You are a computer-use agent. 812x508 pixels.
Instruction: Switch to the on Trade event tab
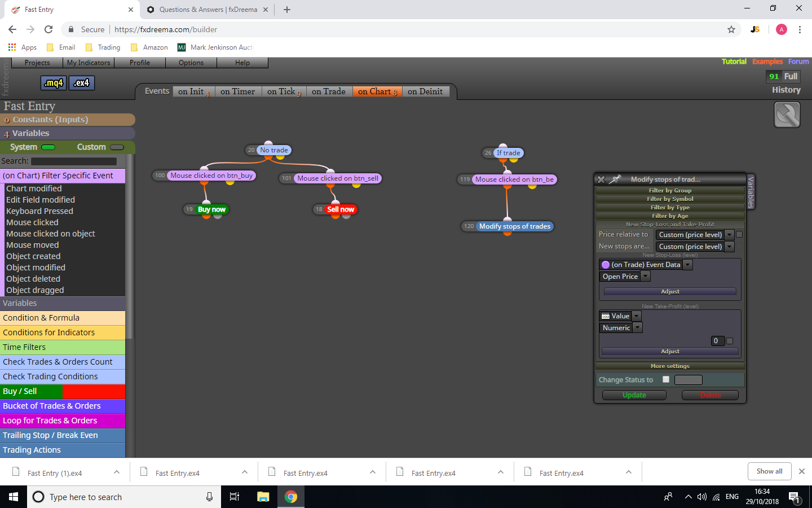point(329,91)
